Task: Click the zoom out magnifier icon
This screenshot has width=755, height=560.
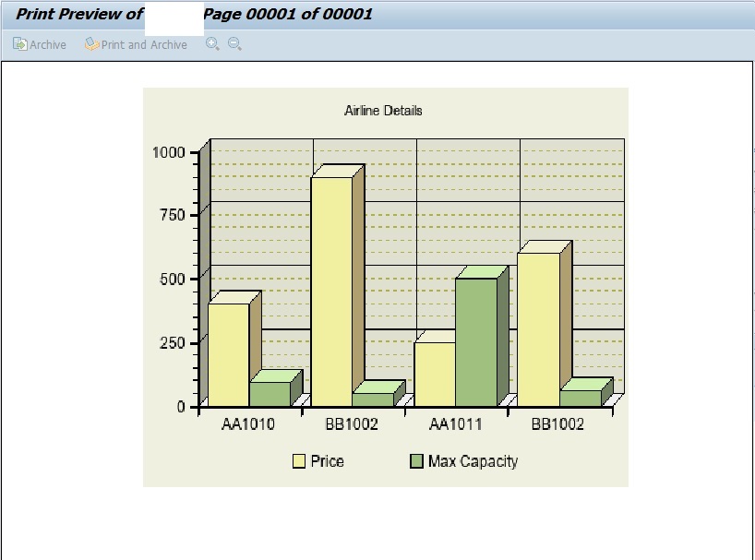Action: pyautogui.click(x=232, y=44)
